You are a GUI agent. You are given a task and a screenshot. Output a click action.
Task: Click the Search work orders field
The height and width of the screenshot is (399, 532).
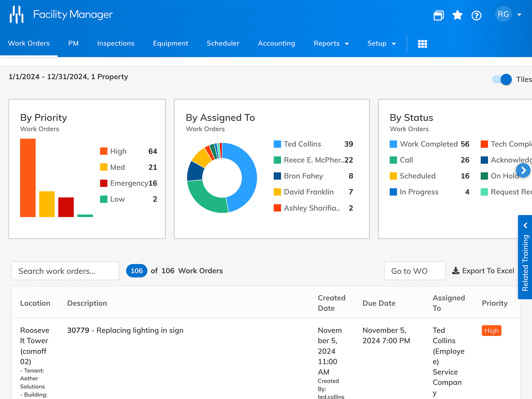coord(65,271)
